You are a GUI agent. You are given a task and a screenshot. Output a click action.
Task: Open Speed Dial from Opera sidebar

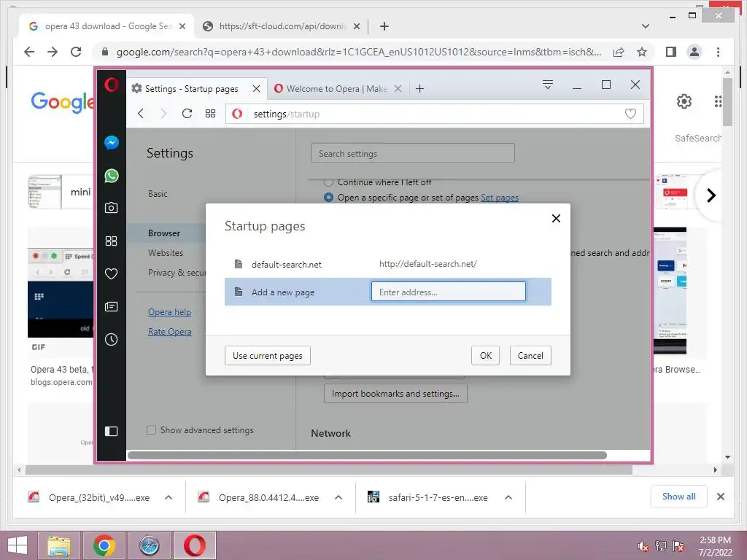tap(111, 241)
